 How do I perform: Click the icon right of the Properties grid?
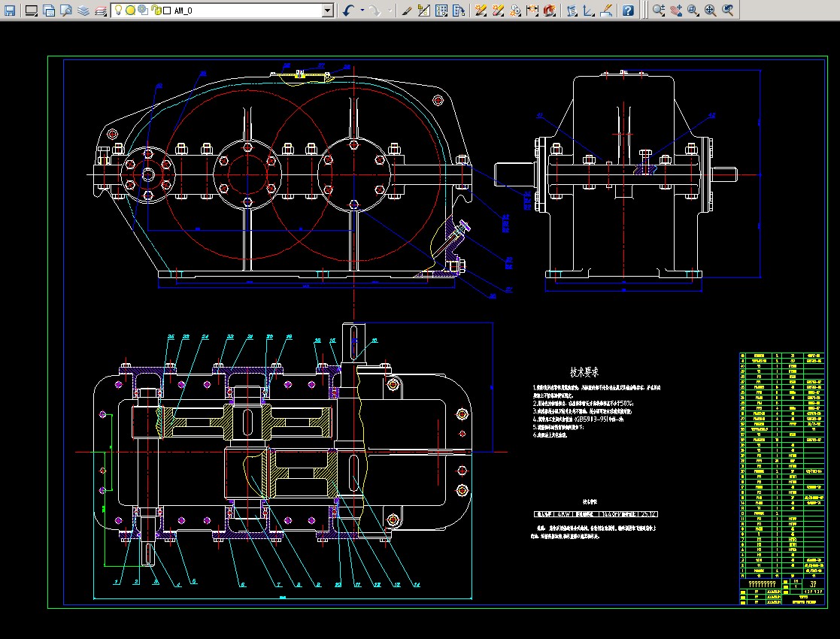pyautogui.click(x=458, y=11)
